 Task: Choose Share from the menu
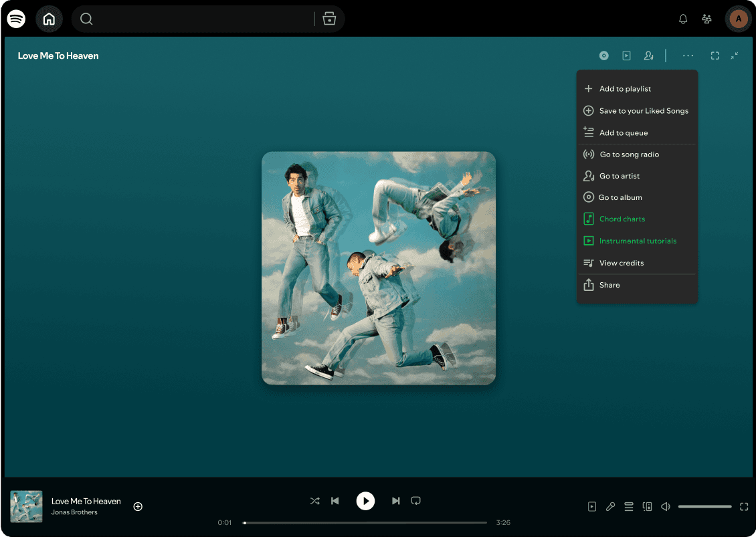[637, 285]
